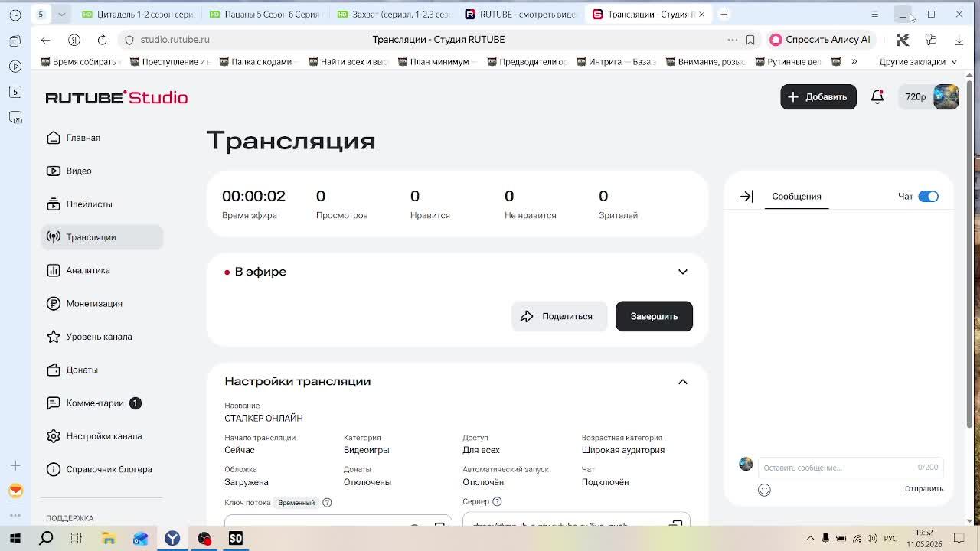Open Yandex Browser from taskbar
Image resolution: width=980 pixels, height=551 pixels.
(x=172, y=539)
